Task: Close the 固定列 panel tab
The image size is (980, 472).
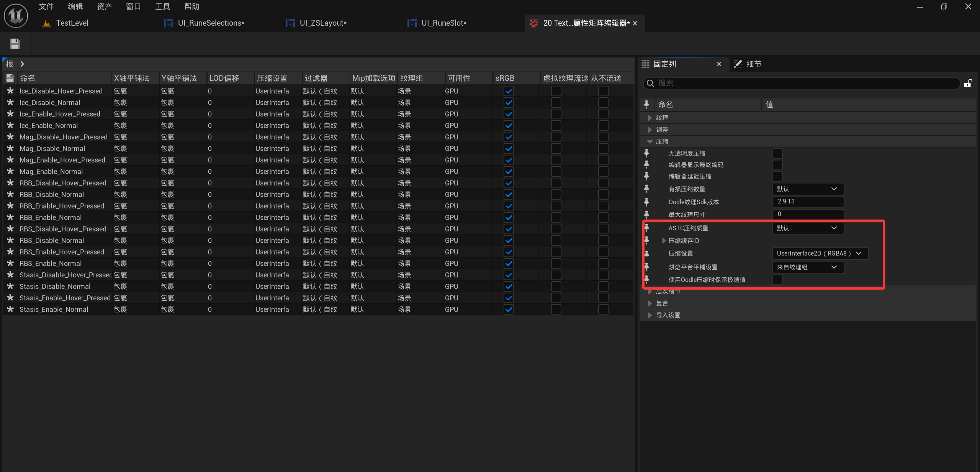Action: click(719, 64)
